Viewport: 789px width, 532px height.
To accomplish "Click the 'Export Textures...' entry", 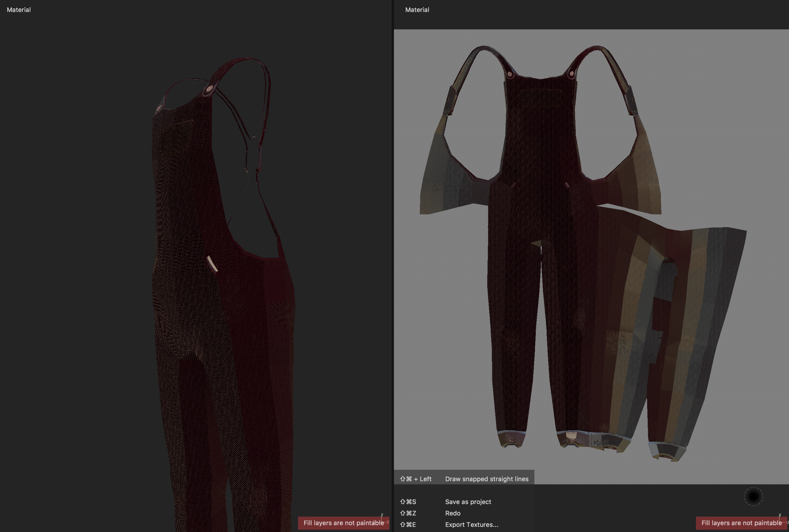I will click(472, 524).
